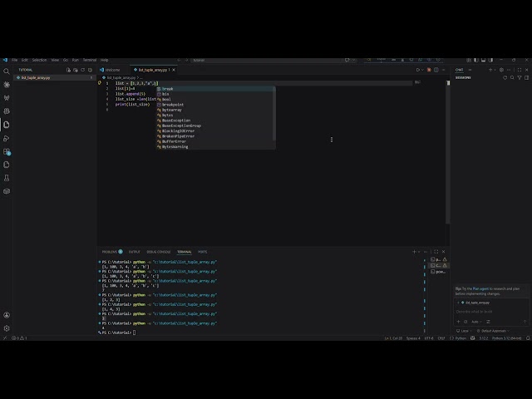The image size is (532, 399).
Task: Open the new chat plus dropdown
Action: point(495,70)
